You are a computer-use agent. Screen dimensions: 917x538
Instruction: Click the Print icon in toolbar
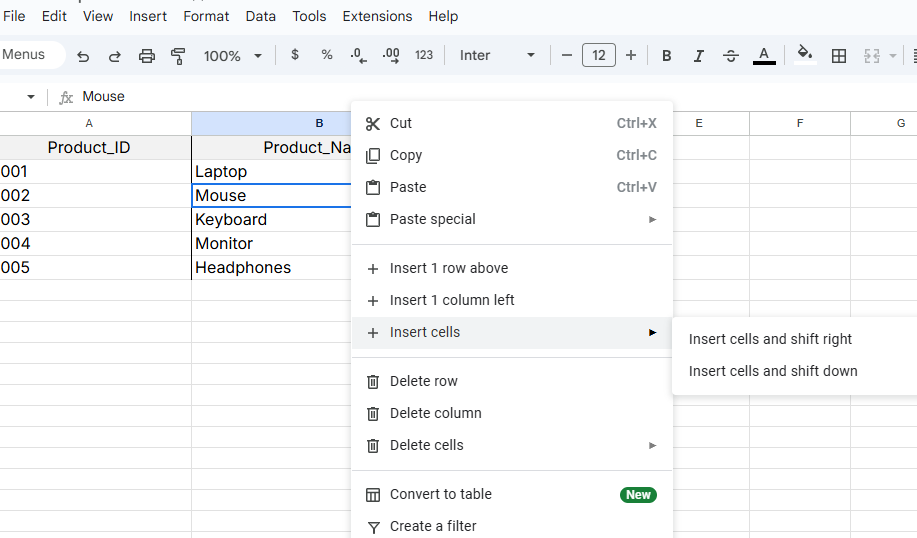pyautogui.click(x=146, y=56)
